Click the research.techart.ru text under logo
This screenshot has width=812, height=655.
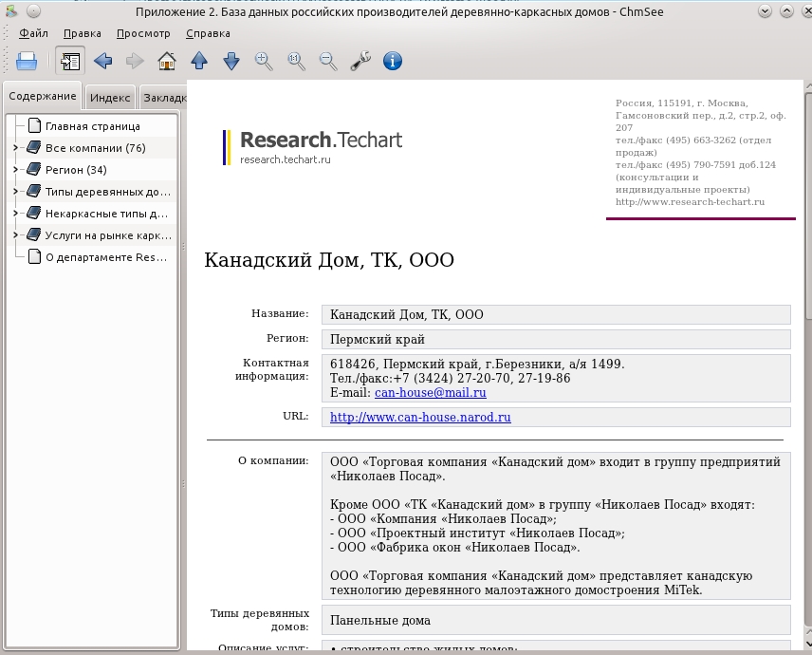click(x=286, y=159)
